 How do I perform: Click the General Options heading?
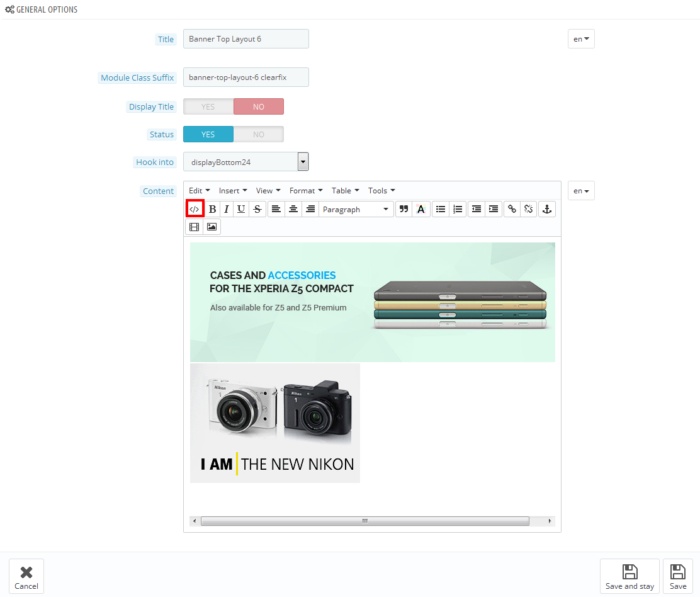41,9
